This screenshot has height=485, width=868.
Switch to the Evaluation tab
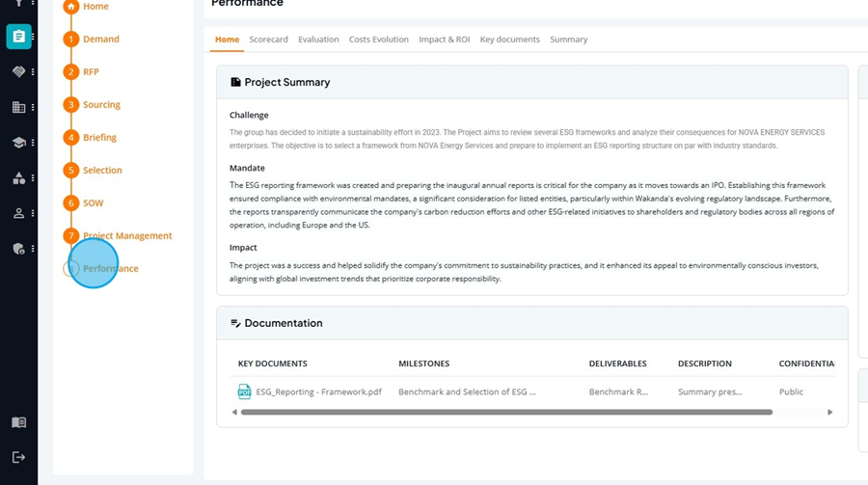coord(318,40)
